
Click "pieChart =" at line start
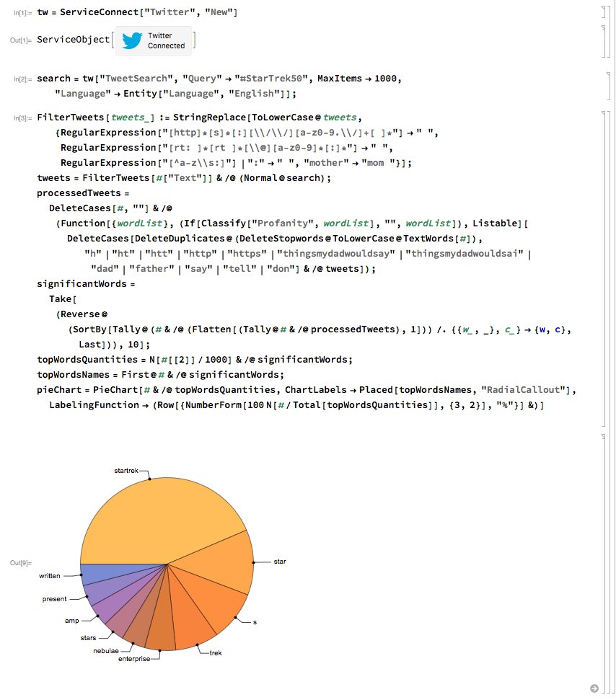tap(63, 390)
